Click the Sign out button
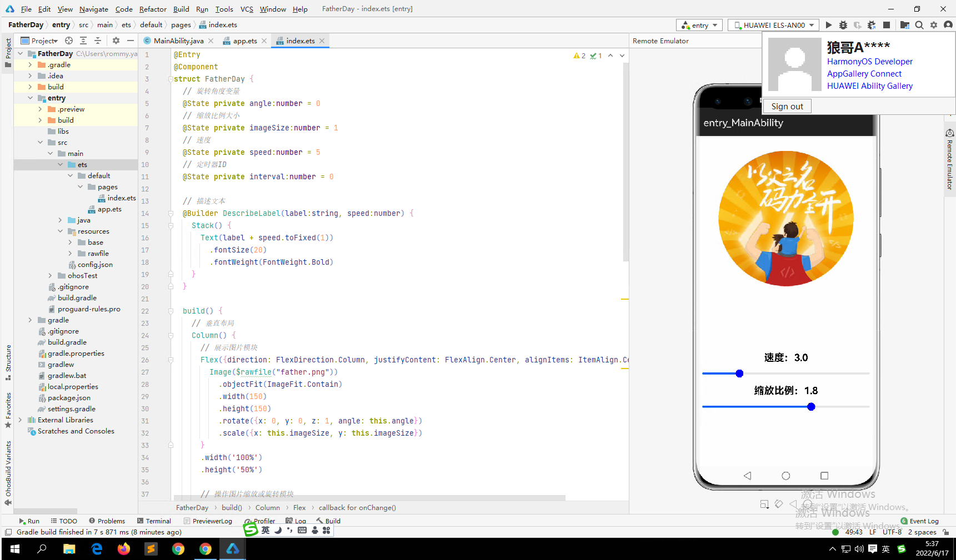The image size is (956, 560). click(x=787, y=107)
